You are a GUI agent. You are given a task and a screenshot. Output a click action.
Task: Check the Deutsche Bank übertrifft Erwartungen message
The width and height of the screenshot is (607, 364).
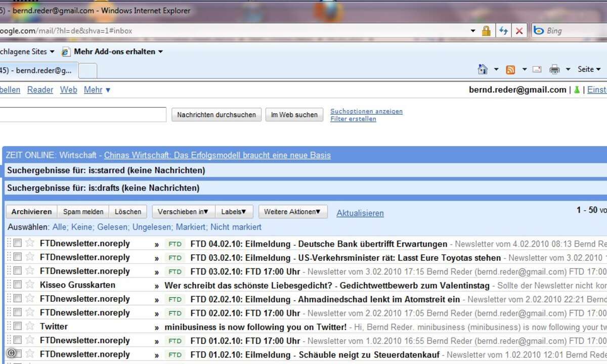[x=18, y=243]
